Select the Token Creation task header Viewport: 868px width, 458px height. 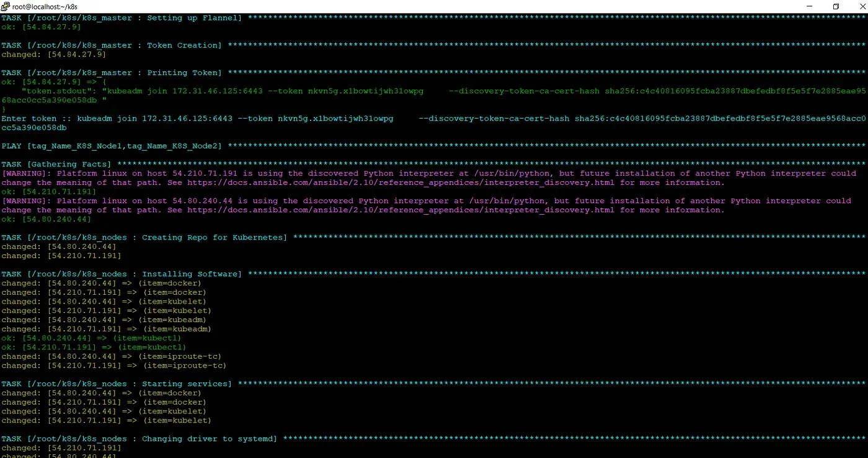pyautogui.click(x=434, y=45)
